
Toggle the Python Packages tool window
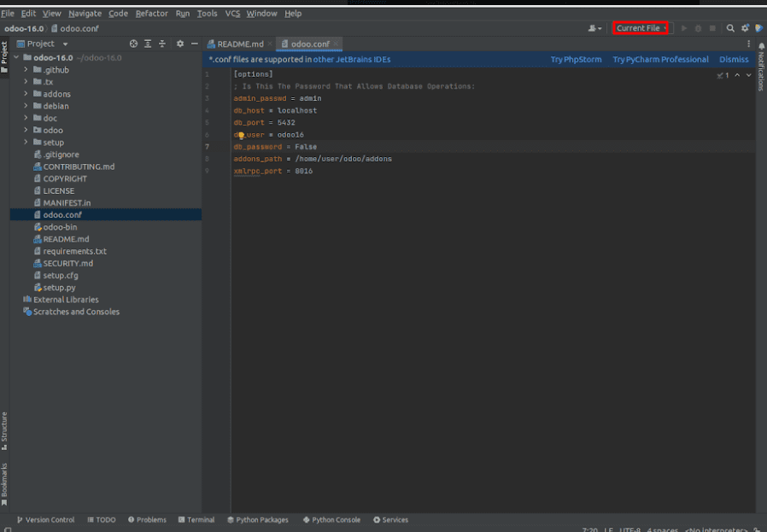click(258, 520)
